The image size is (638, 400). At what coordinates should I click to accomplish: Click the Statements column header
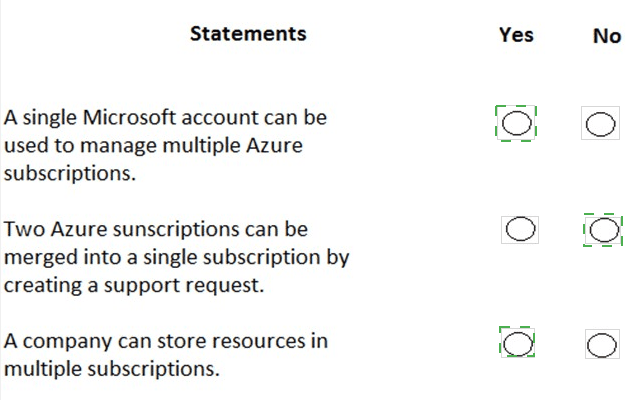248,34
